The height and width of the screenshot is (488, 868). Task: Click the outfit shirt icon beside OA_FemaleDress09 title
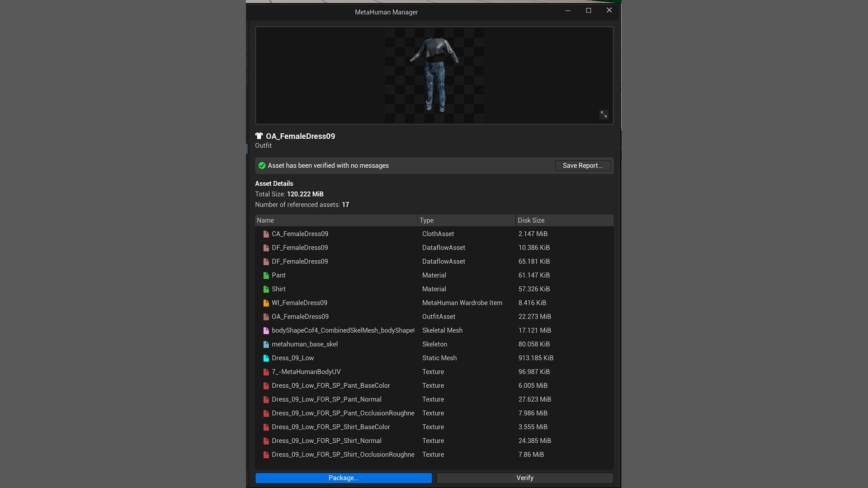[x=259, y=136]
